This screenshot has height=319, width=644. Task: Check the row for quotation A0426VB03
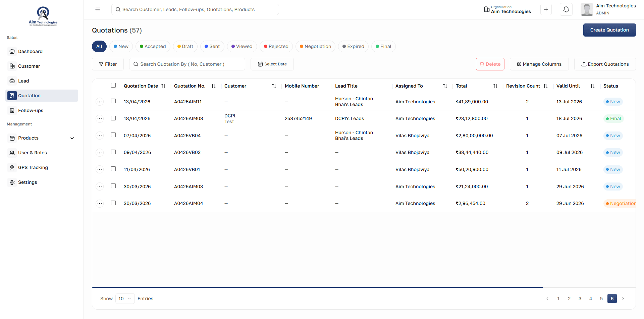(x=113, y=152)
